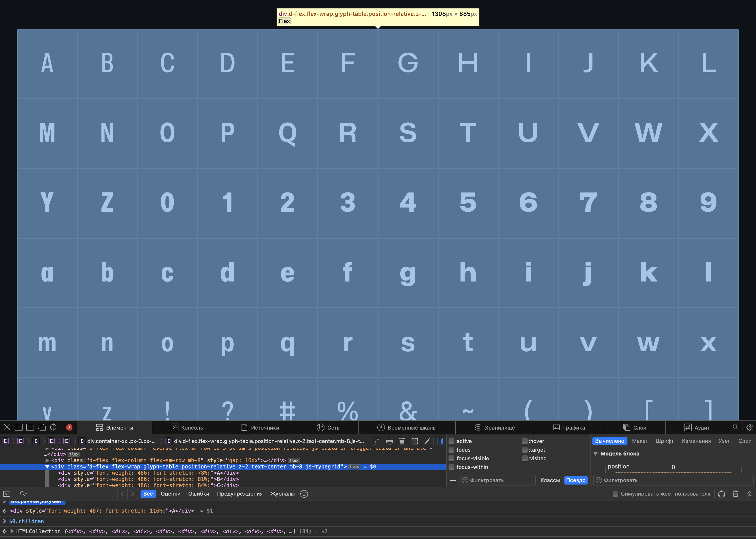
Task: Click the element selection crosshair icon
Action: pyautogui.click(x=53, y=427)
